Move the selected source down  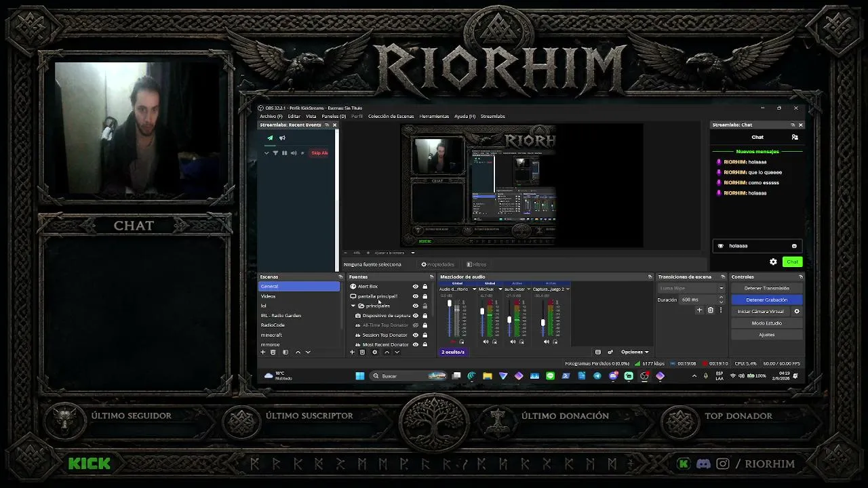[397, 352]
